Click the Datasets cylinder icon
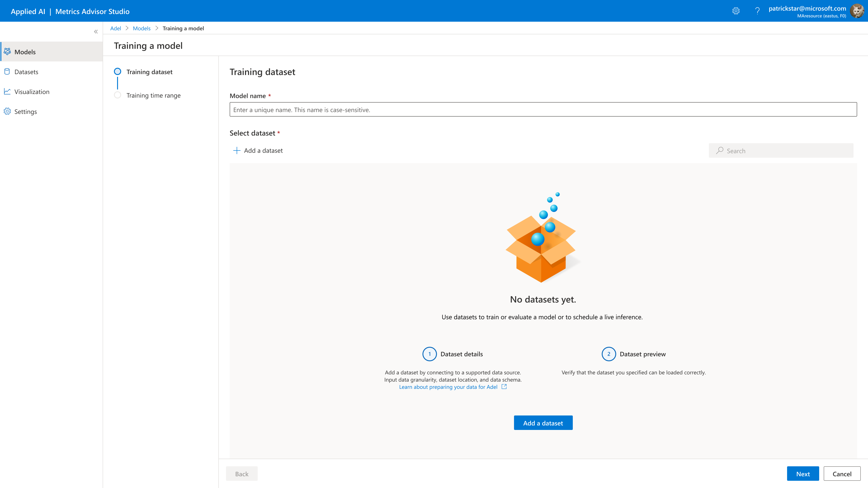Image resolution: width=868 pixels, height=488 pixels. 7,71
